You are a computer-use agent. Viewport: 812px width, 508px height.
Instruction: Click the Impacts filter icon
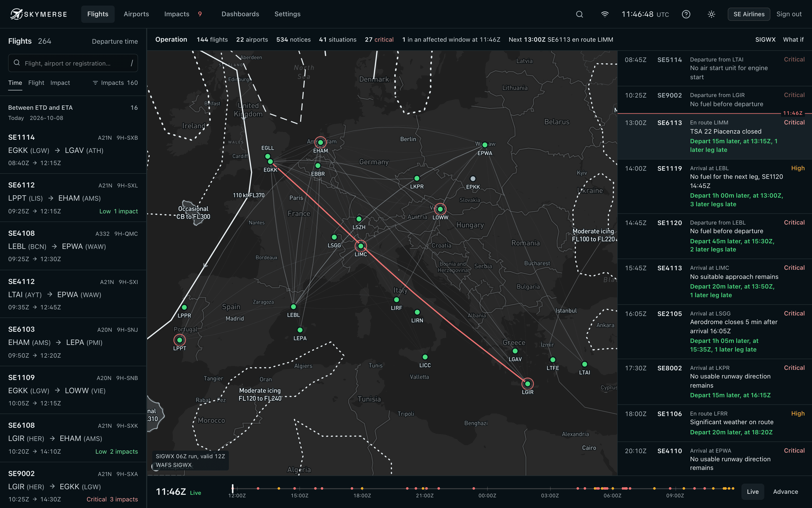click(95, 83)
